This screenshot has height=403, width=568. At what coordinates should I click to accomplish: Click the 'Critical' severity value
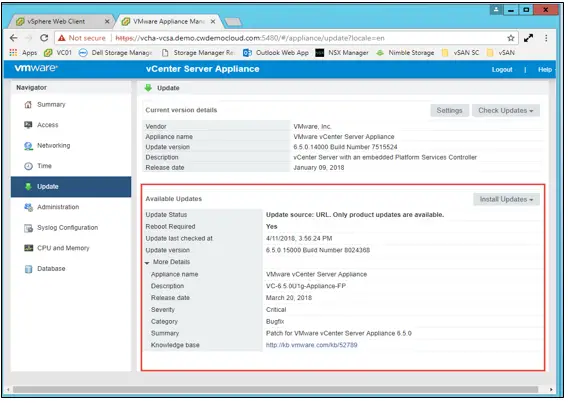pos(276,310)
